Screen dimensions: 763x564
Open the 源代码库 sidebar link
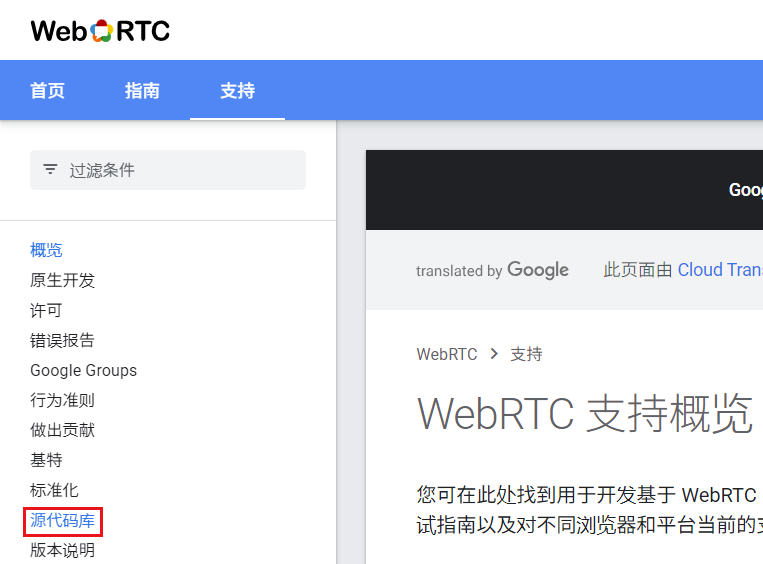[62, 520]
